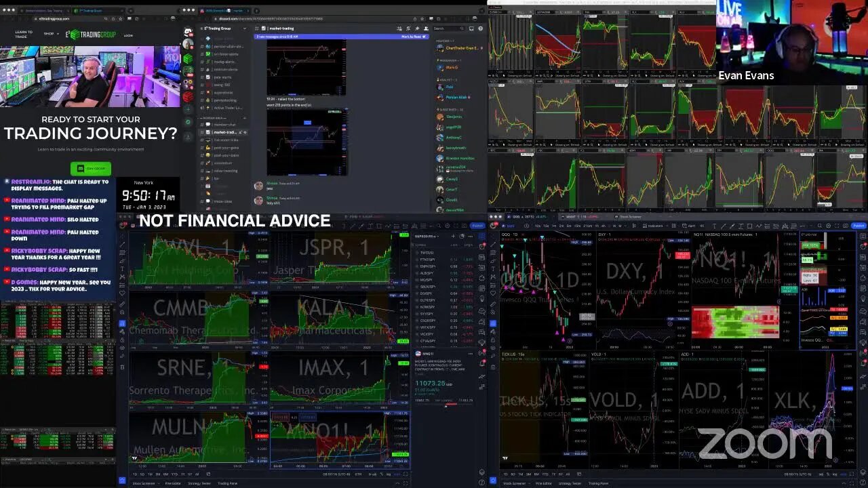Screen dimensions: 868x488
Task: Click Publish button in MULN window
Action: pos(477,226)
